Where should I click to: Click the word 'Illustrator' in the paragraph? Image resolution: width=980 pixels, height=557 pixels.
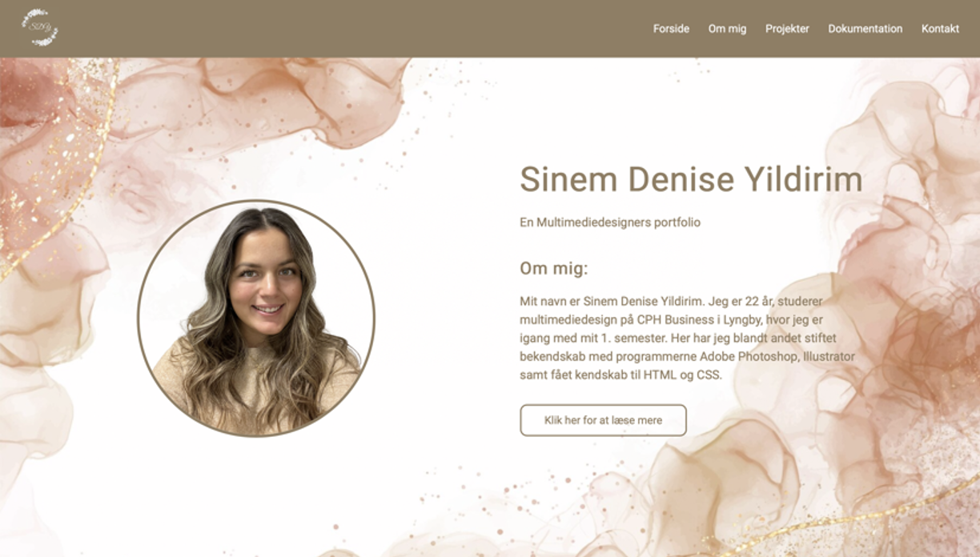[x=829, y=357]
